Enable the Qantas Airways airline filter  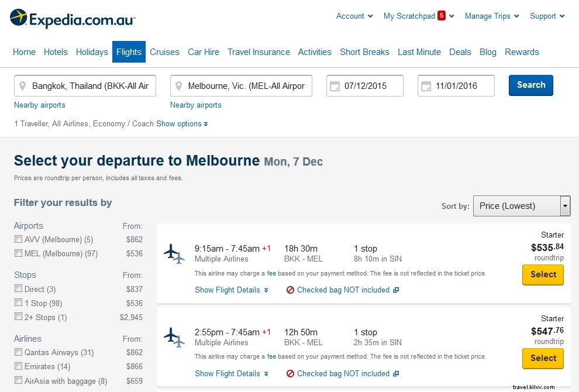pos(18,352)
